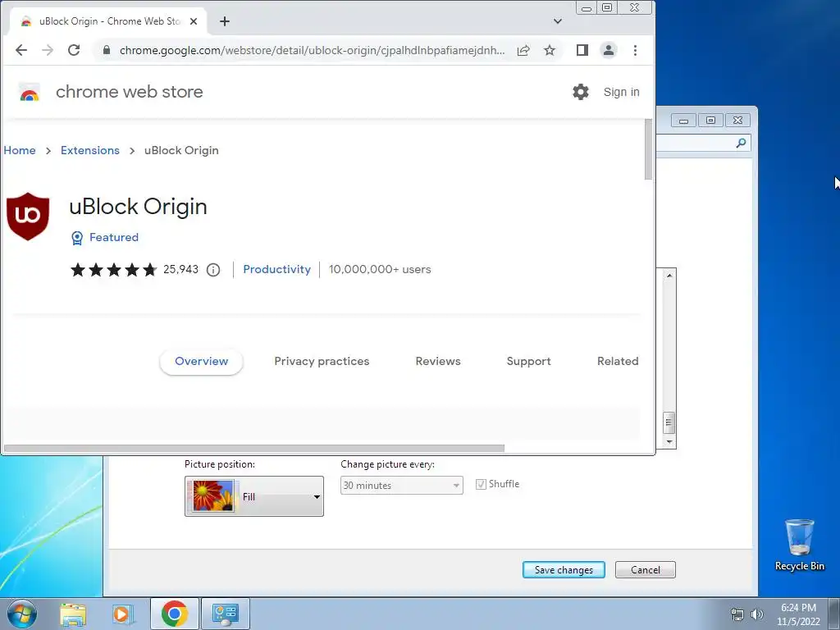Click the Chrome taskbar icon
840x630 pixels.
click(x=175, y=614)
